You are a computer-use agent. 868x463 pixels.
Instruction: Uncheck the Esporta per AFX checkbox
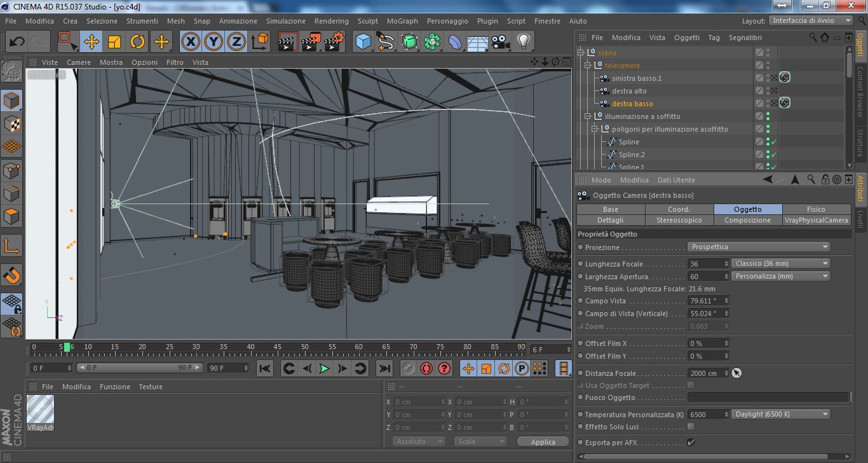(691, 442)
